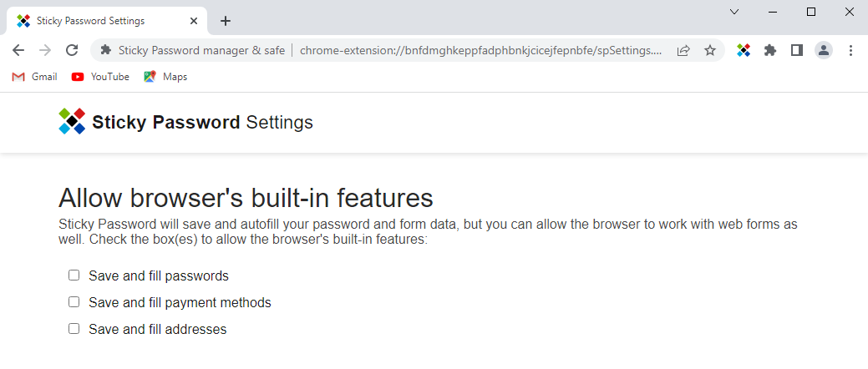Open a new tab with plus button
The height and width of the screenshot is (369, 868).
[x=225, y=21]
